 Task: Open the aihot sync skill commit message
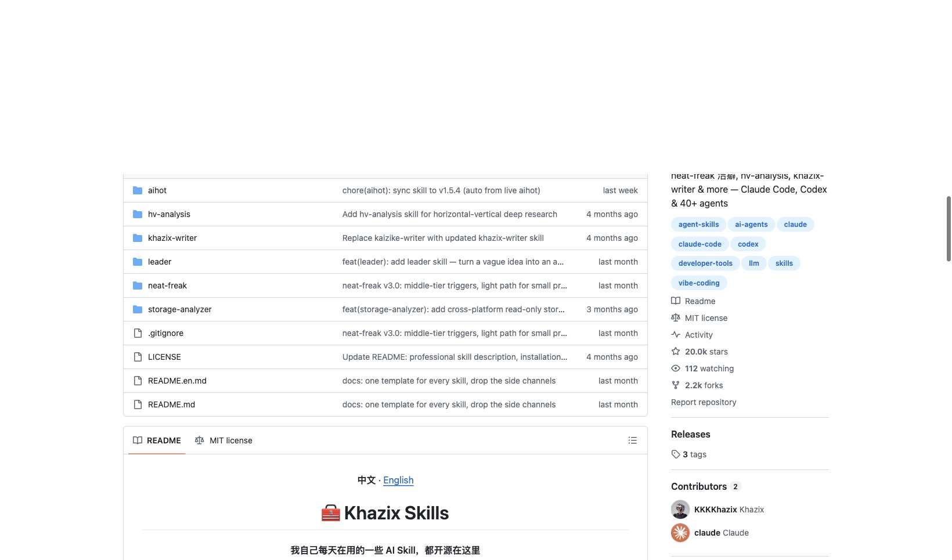441,190
